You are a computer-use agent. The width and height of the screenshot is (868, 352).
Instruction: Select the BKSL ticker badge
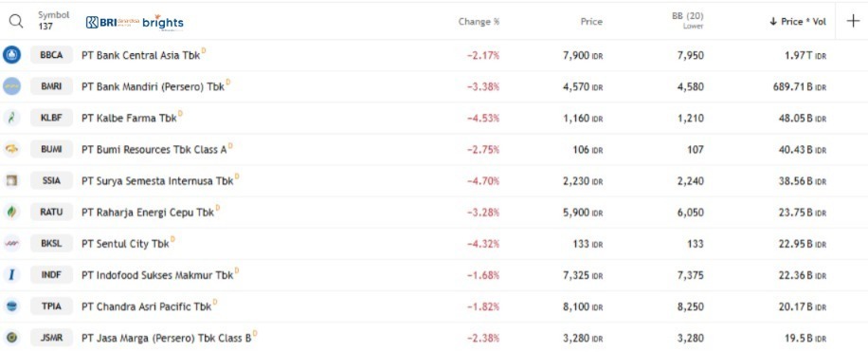coord(51,243)
